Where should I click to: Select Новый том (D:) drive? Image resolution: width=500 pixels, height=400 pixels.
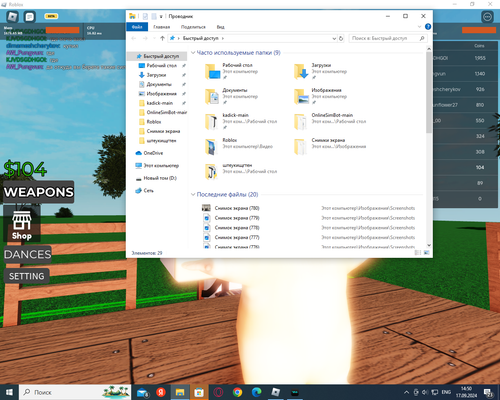(x=160, y=178)
